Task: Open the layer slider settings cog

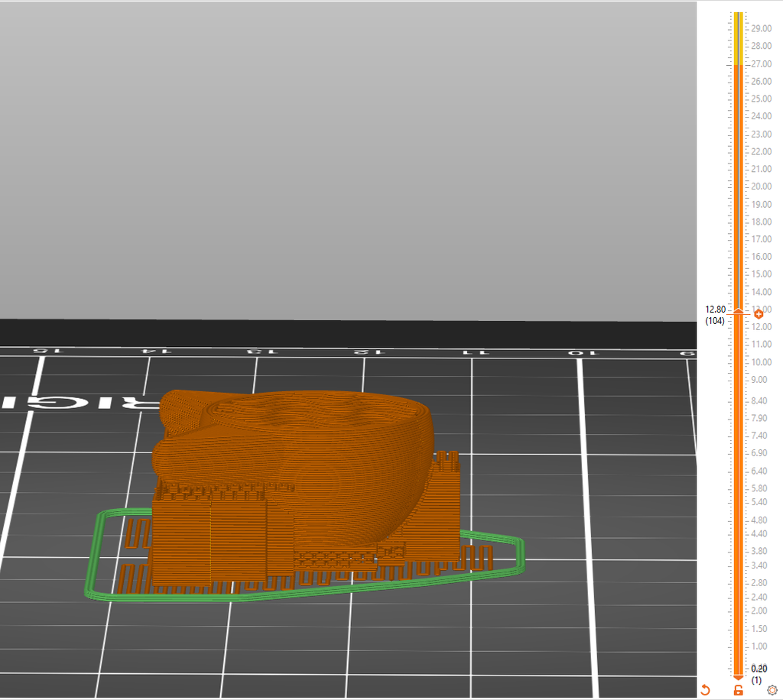Action: [x=772, y=690]
